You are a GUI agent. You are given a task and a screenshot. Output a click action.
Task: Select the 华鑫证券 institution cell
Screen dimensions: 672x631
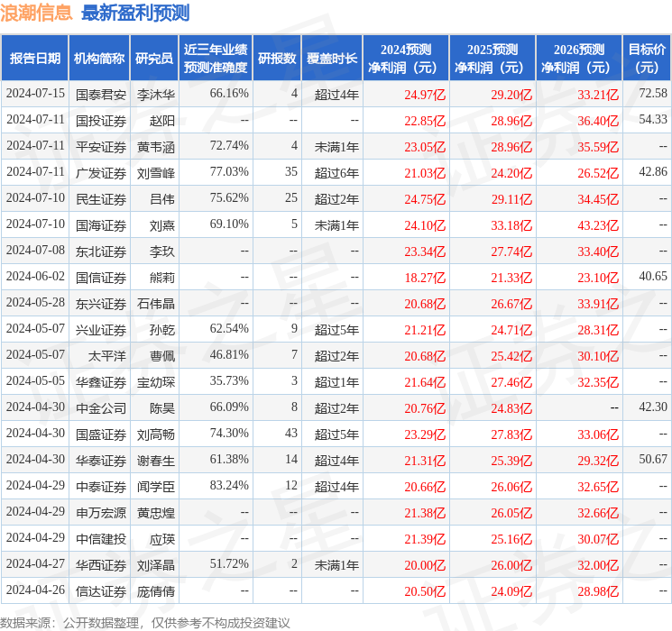[x=101, y=382]
